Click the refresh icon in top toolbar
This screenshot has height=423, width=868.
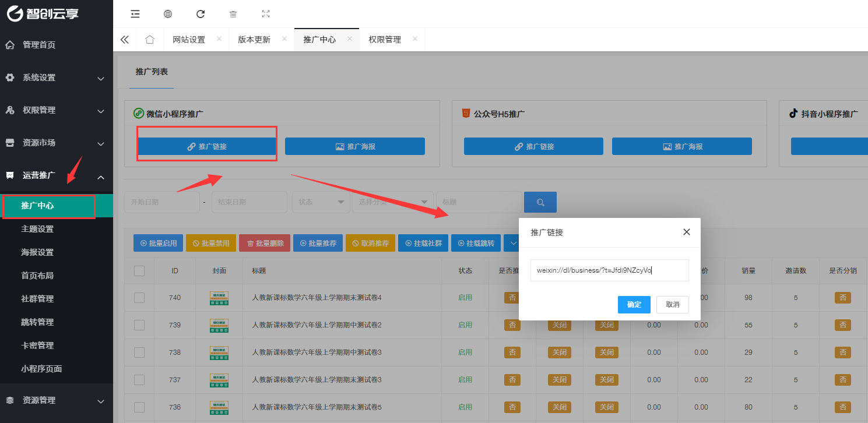(201, 14)
